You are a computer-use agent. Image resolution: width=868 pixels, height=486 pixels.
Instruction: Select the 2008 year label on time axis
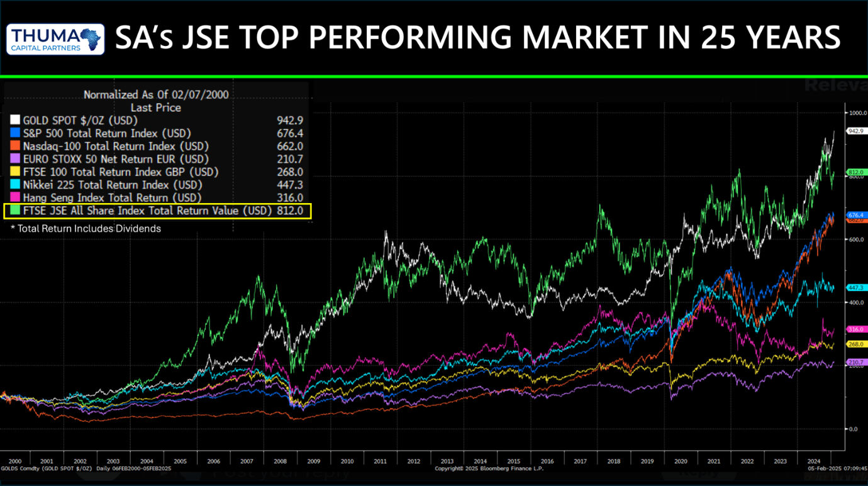[x=280, y=461]
